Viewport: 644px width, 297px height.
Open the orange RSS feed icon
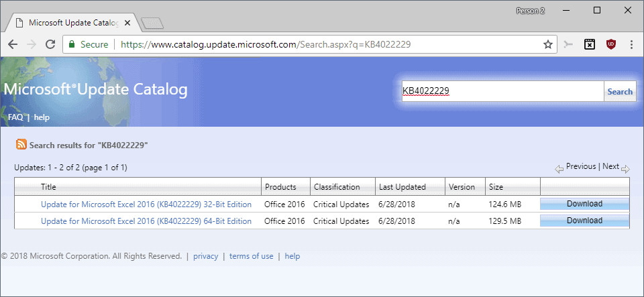click(21, 144)
